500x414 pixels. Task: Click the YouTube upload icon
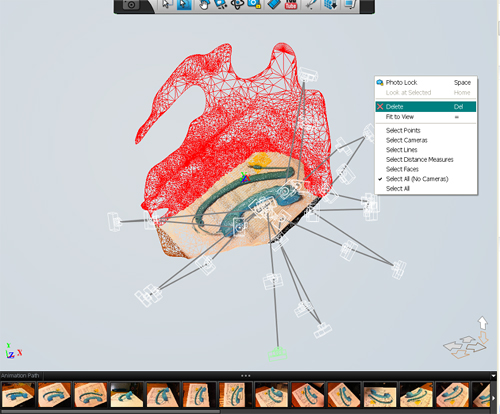291,5
